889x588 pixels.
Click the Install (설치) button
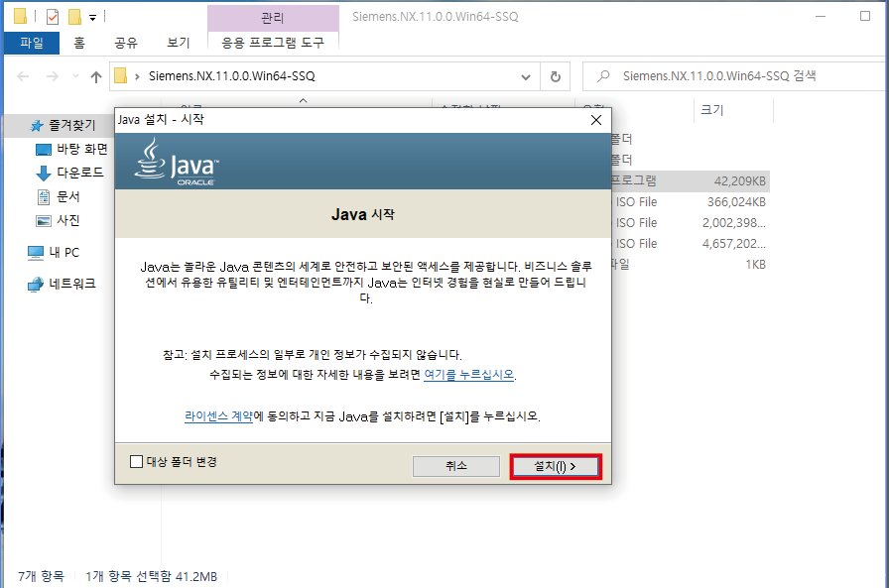(555, 466)
